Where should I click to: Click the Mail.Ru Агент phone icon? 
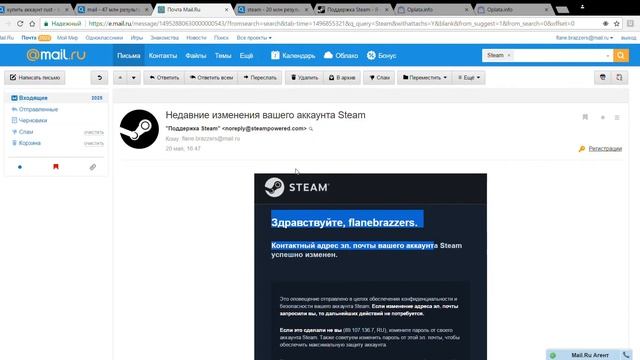coord(627,355)
